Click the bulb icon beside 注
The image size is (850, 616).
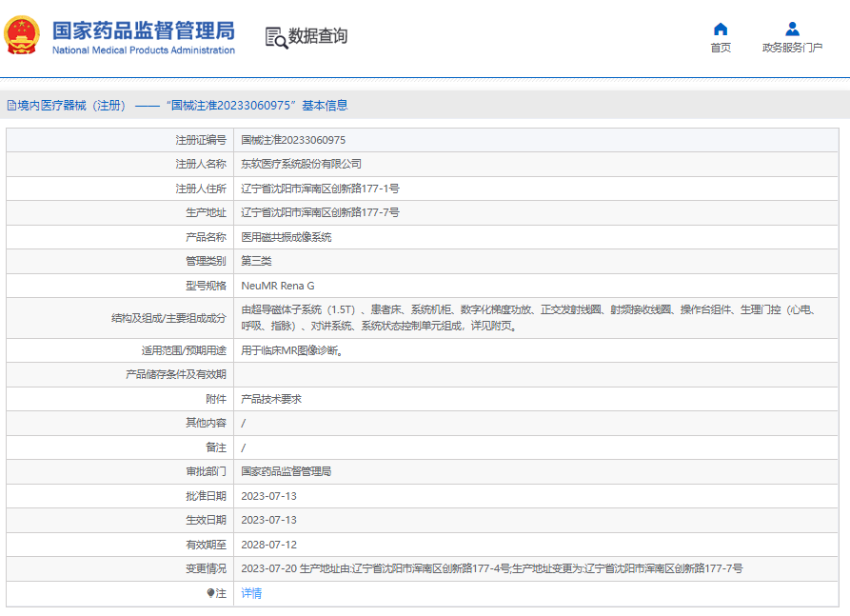(211, 593)
